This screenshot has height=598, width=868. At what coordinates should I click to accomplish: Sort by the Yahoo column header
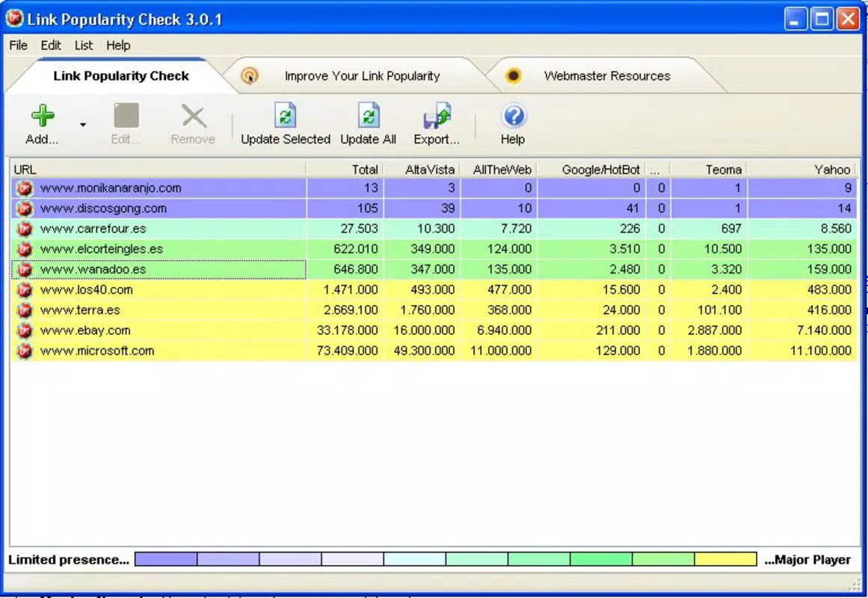(802, 170)
